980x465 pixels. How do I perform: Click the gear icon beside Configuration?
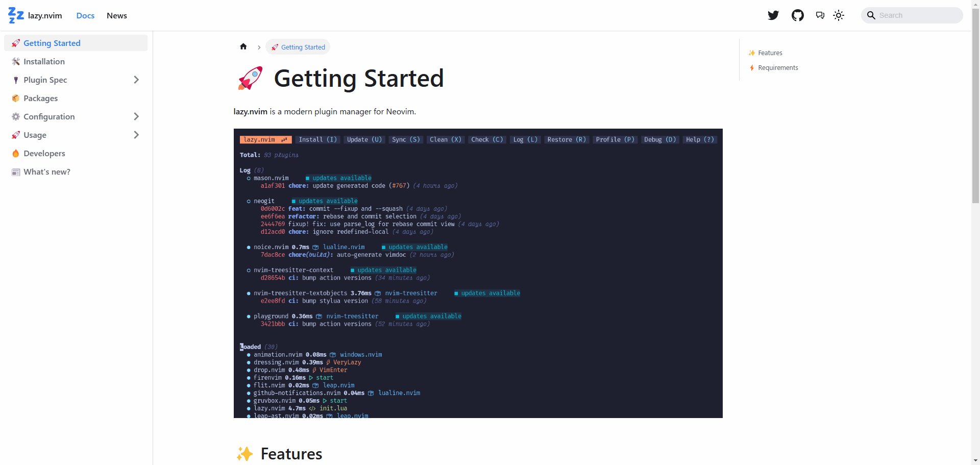coord(16,116)
